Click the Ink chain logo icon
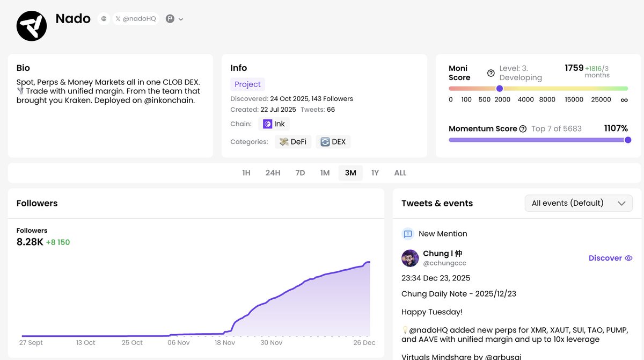The width and height of the screenshot is (644, 360). click(267, 124)
